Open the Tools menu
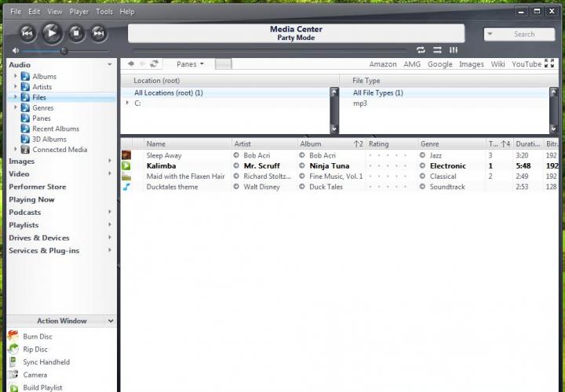 104,12
